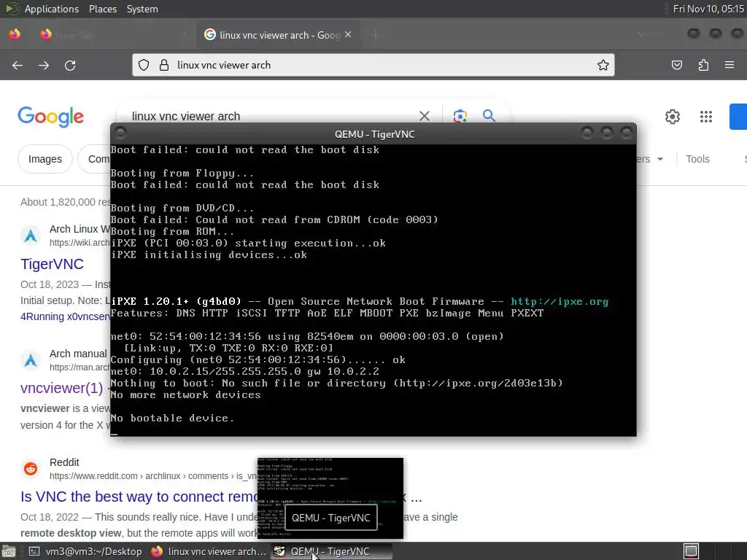Click the padlock site info icon
The width and height of the screenshot is (747, 560).
pyautogui.click(x=164, y=65)
